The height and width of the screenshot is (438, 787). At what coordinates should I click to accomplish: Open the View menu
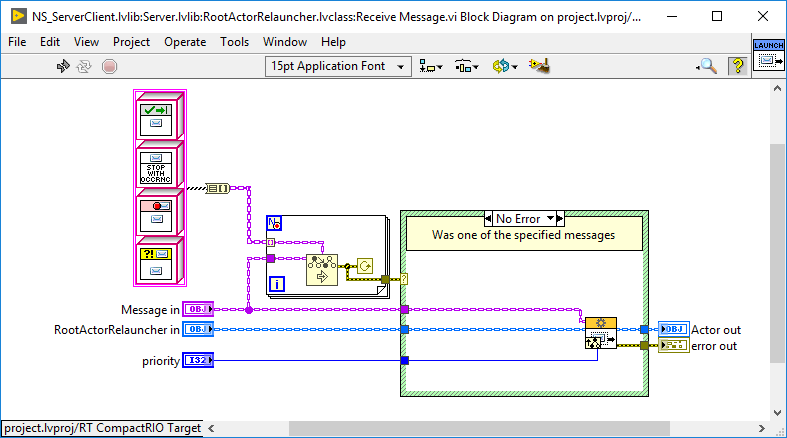click(x=86, y=42)
